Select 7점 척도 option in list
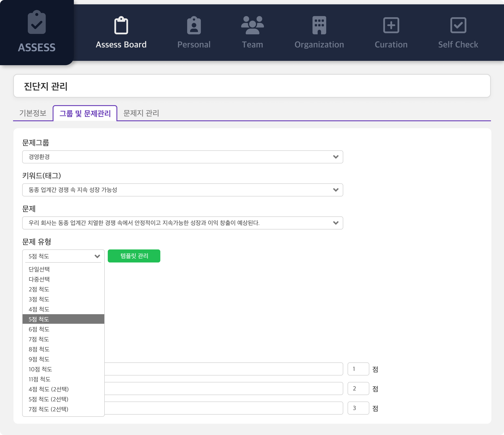 (39, 339)
